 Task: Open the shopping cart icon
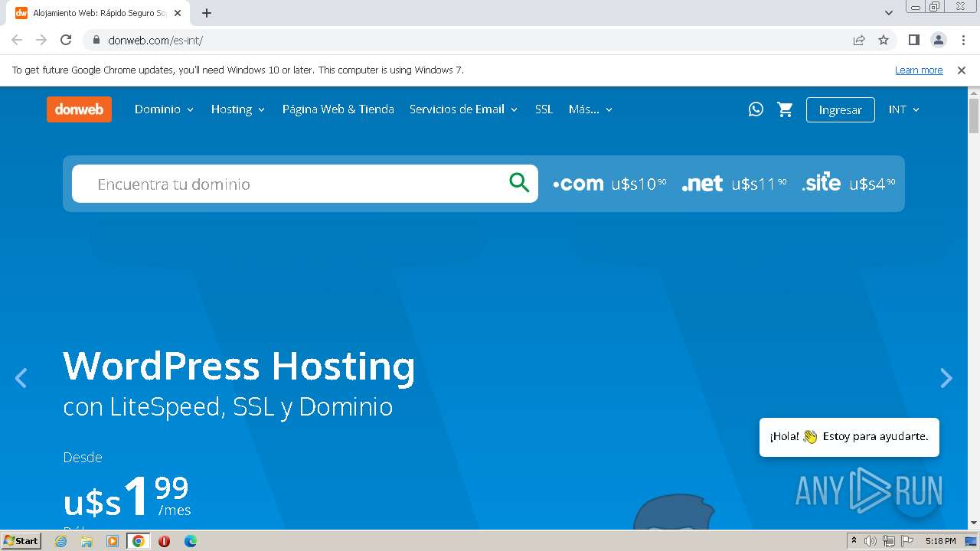tap(785, 109)
